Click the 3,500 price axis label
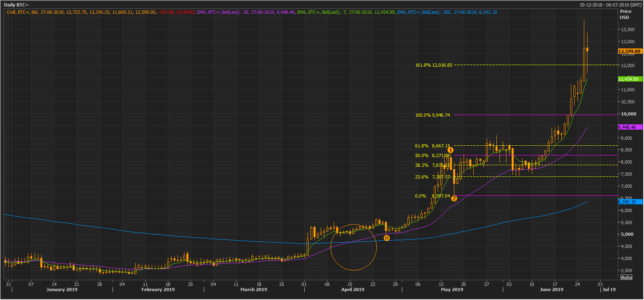Screen dimensions: 644x300 click(627, 271)
